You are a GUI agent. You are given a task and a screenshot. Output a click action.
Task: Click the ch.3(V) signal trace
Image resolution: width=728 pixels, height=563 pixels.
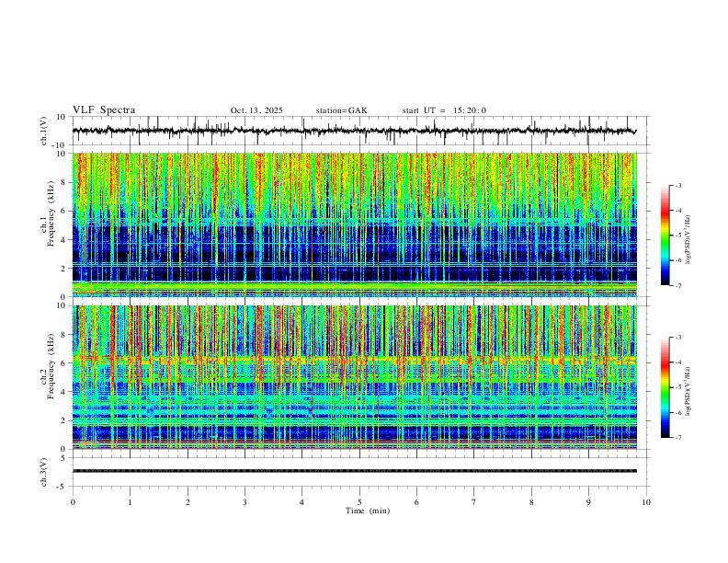354,471
